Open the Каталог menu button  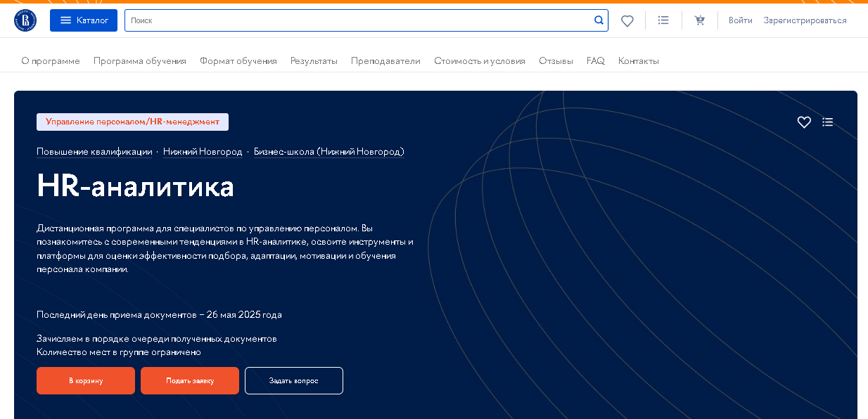pyautogui.click(x=84, y=20)
